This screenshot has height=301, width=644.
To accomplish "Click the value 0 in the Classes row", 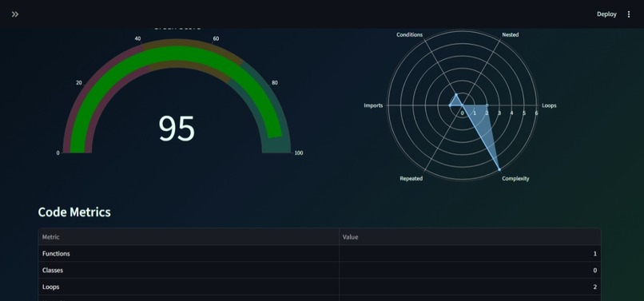I will [594, 270].
